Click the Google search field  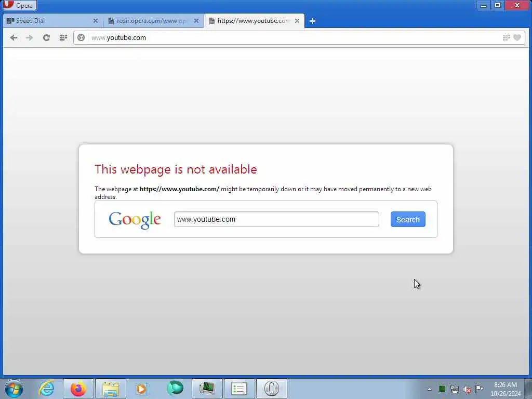(276, 219)
